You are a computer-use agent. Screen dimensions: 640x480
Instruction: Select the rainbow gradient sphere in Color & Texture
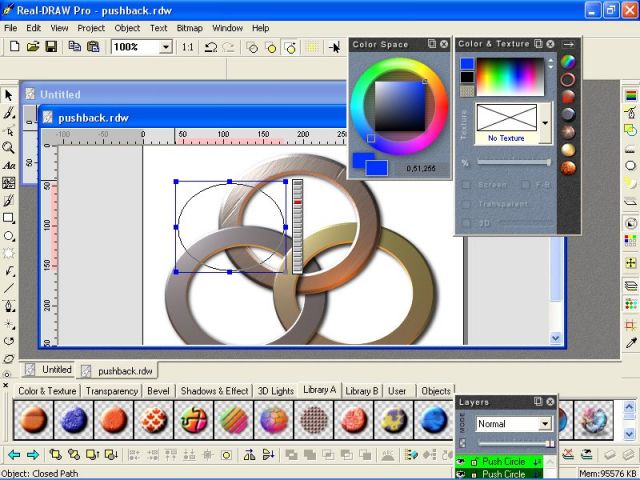[x=568, y=62]
